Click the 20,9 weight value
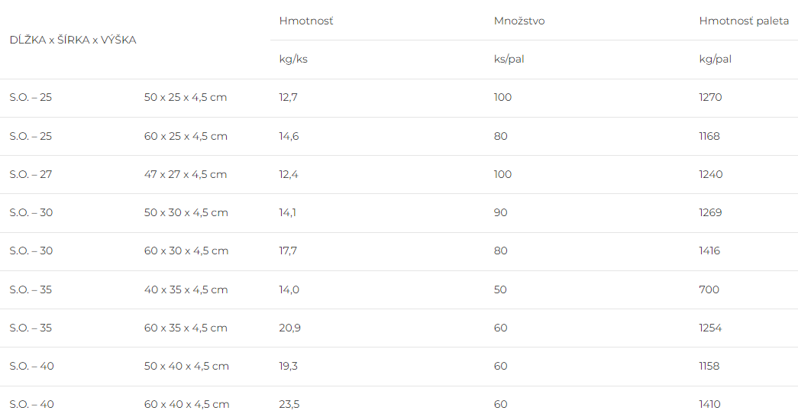Viewport: 798px width, 417px height. [x=289, y=328]
